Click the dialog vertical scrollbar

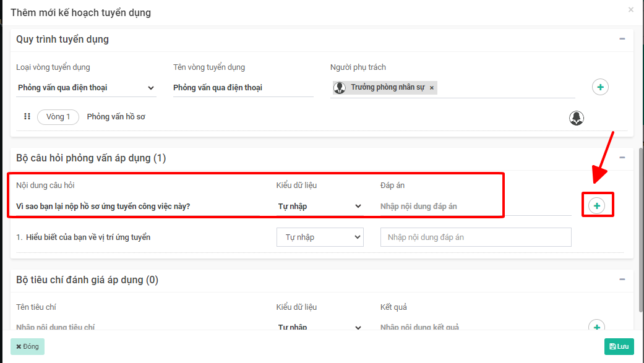click(641, 229)
